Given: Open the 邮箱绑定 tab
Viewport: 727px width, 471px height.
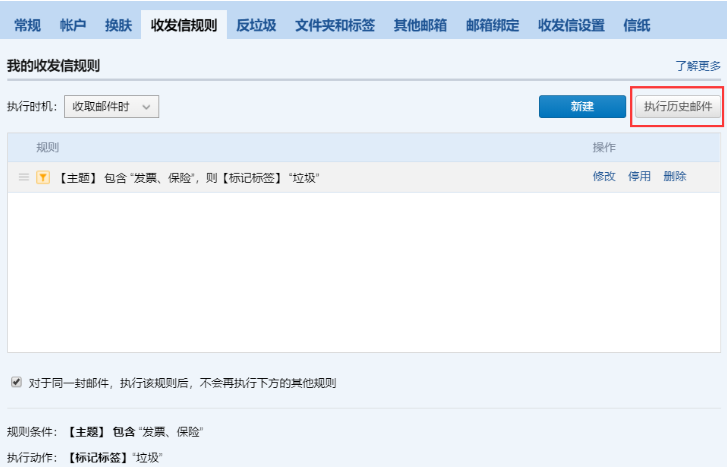Looking at the screenshot, I should point(493,25).
